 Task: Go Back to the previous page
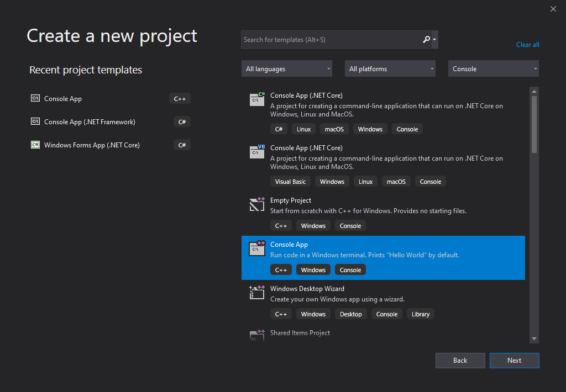[460, 361]
